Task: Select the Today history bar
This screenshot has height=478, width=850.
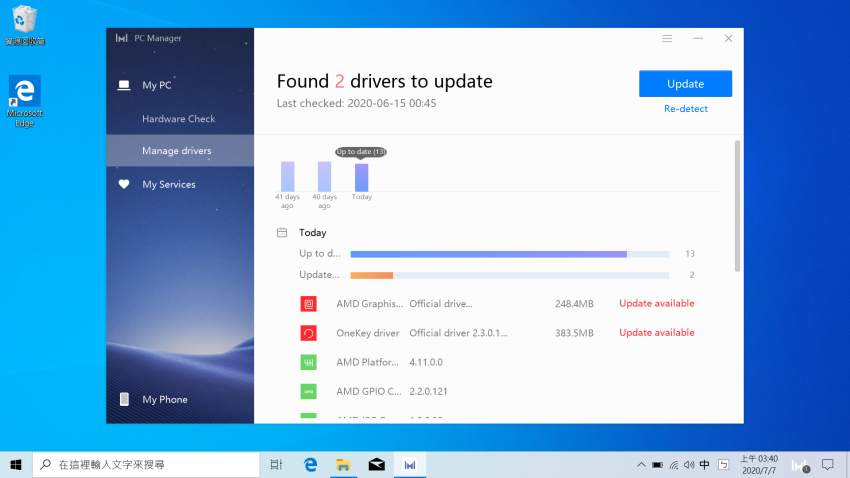Action: [362, 177]
